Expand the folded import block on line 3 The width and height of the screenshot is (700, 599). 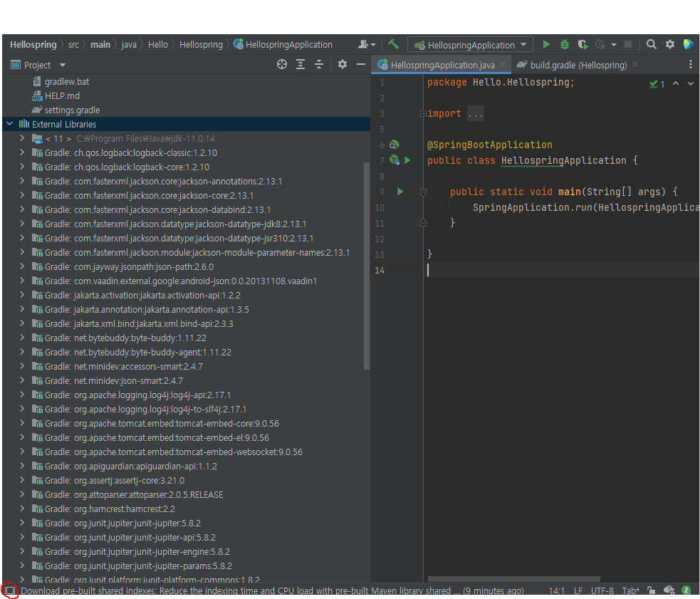pyautogui.click(x=423, y=113)
